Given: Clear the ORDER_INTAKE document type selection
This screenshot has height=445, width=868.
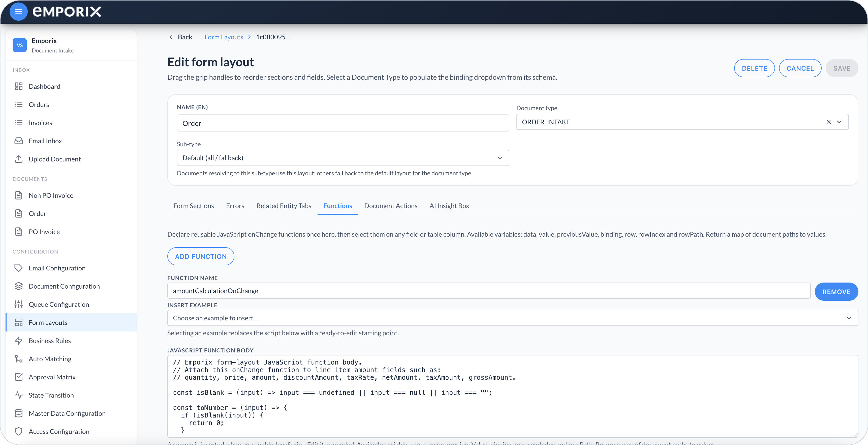Looking at the screenshot, I should pos(829,122).
